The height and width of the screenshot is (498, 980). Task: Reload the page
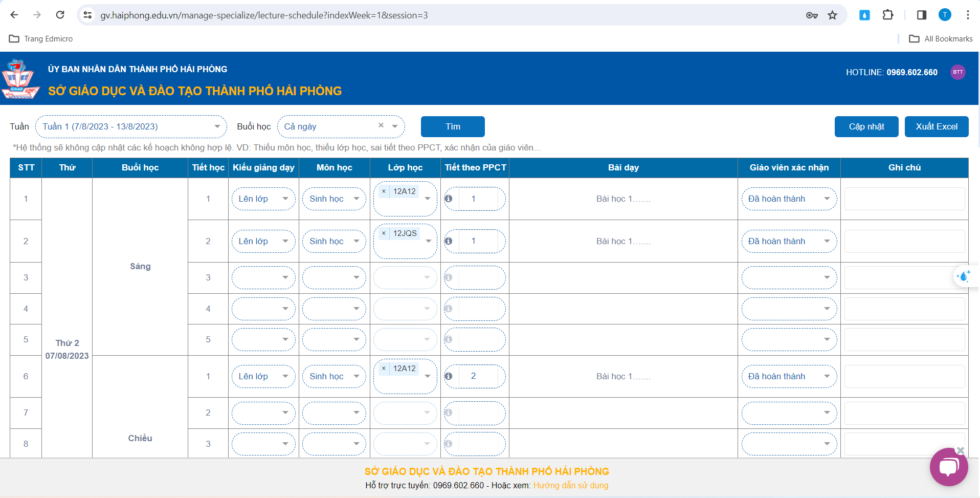coord(60,15)
